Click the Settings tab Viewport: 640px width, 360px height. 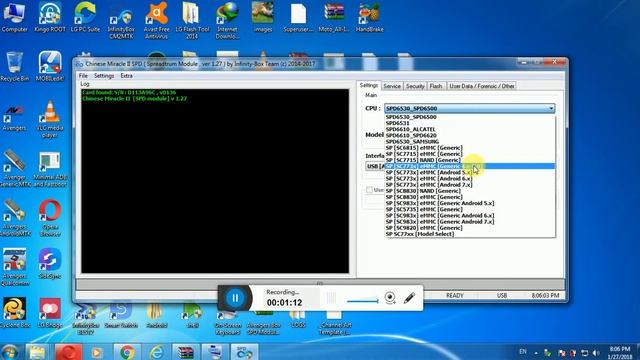tap(369, 85)
